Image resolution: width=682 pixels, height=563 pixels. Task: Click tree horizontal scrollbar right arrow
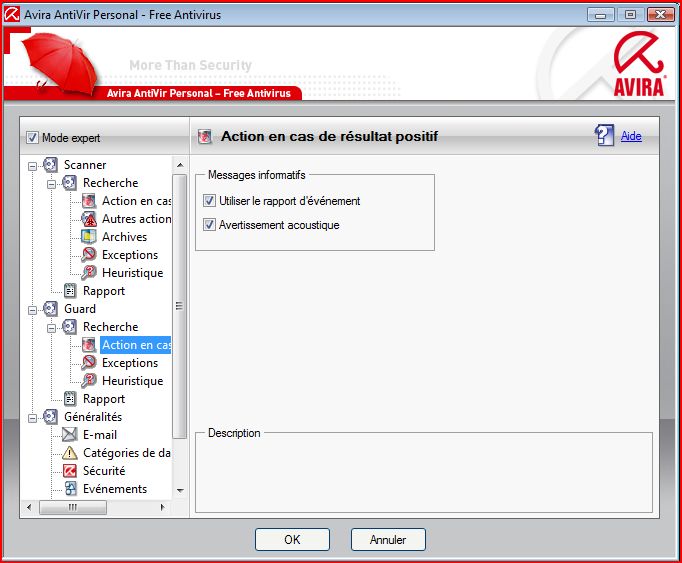[x=163, y=507]
